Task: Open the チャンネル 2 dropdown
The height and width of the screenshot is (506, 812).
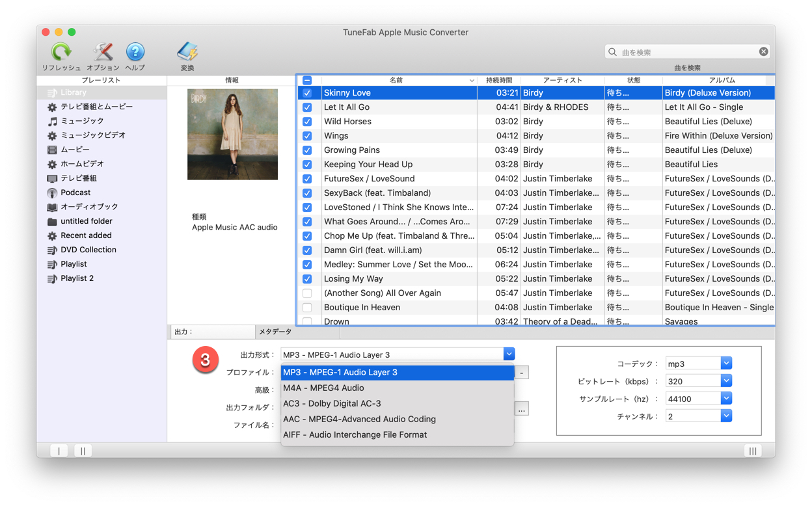Action: tap(726, 416)
